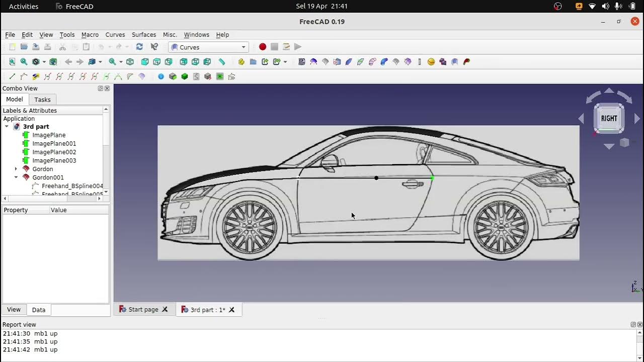Click the zebra stripes analysis icon
Viewport: 644px width, 362px height.
(x=302, y=62)
